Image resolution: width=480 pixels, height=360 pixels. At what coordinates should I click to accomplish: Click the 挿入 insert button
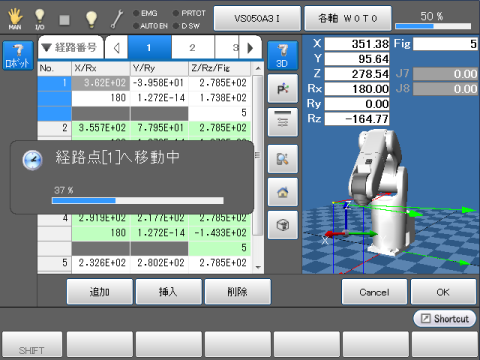click(x=169, y=292)
